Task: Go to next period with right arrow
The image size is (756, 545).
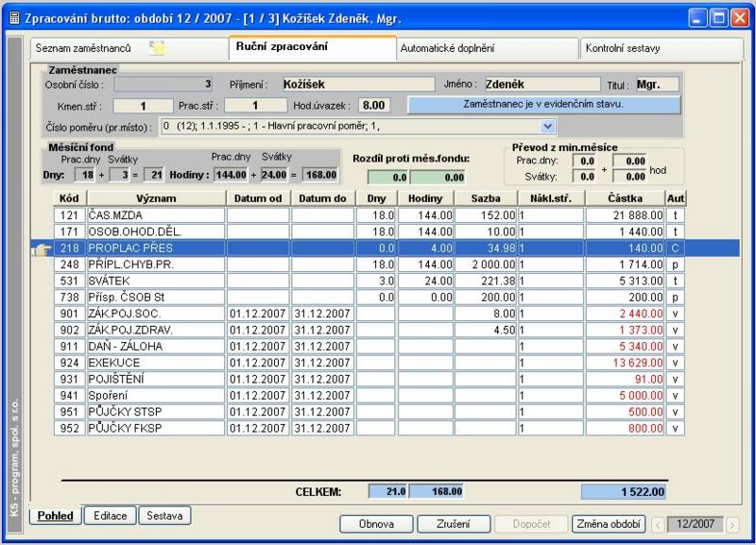Action: [732, 524]
